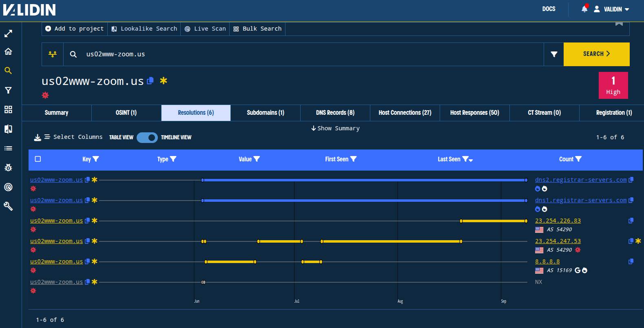Switch to the Host Connections (27) tab

(x=405, y=113)
